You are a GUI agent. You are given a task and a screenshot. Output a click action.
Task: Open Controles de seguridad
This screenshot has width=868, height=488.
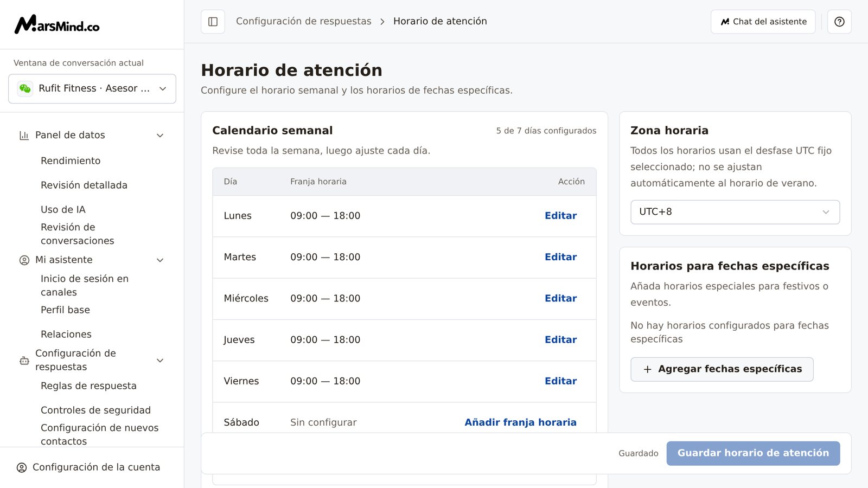pos(95,410)
